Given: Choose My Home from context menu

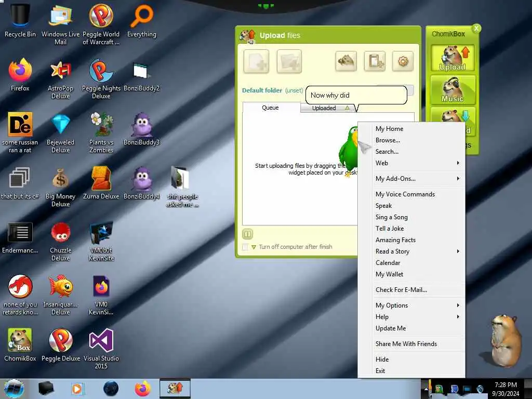Looking at the screenshot, I should point(411,129).
